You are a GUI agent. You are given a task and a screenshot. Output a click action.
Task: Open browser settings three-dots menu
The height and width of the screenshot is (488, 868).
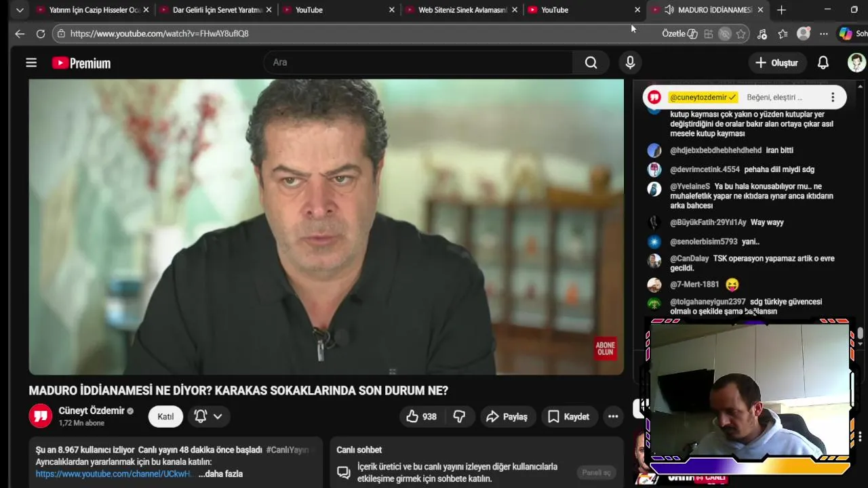click(x=823, y=33)
